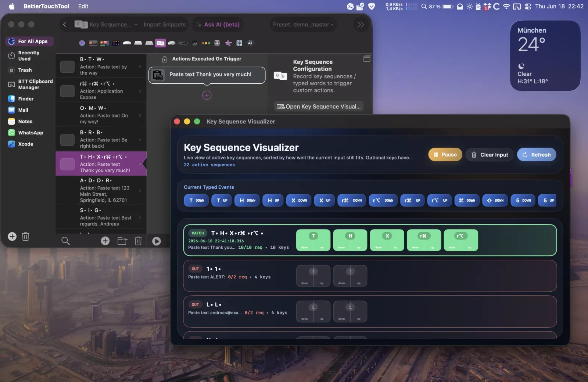Select the AI trigger type icon
The height and width of the screenshot is (382, 588).
click(250, 43)
